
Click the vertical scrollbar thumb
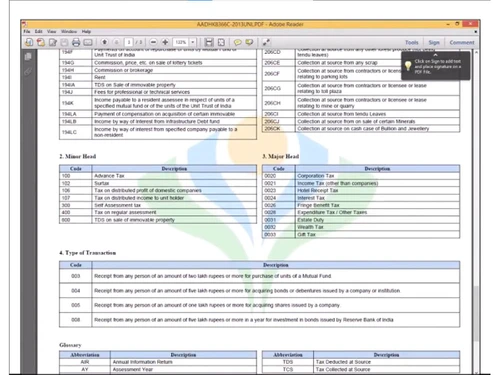[x=476, y=313]
